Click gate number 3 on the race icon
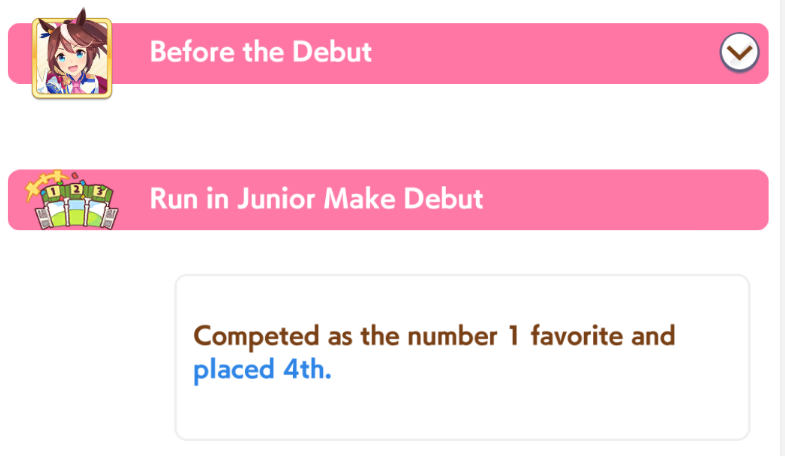This screenshot has width=785, height=456. 99,191
